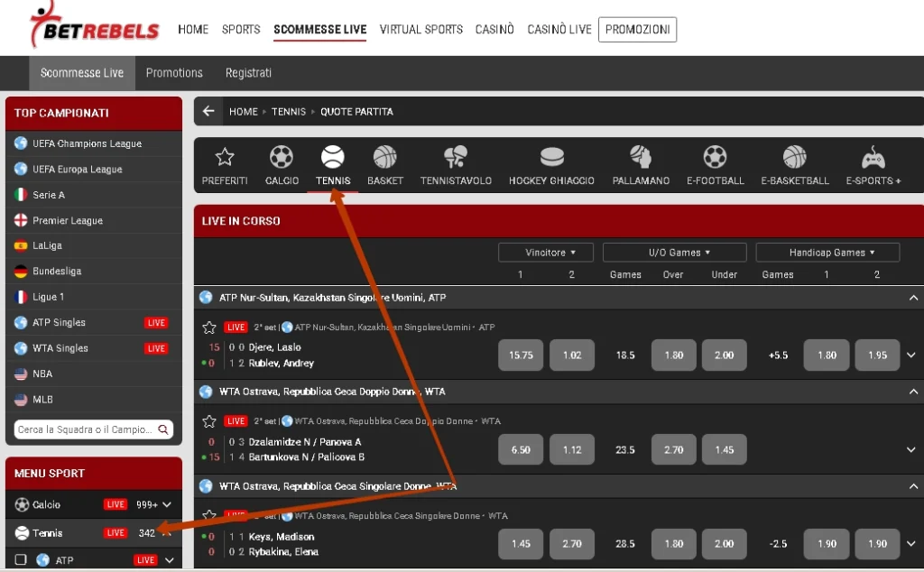This screenshot has width=924, height=572.
Task: Select the E-Sports gamepad icon
Action: tap(873, 158)
